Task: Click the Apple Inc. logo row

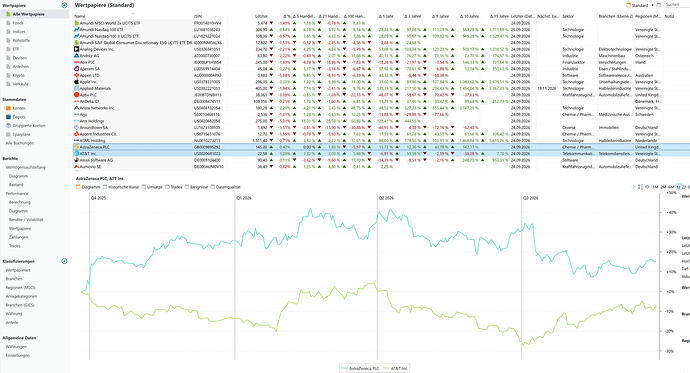Action: (77, 82)
